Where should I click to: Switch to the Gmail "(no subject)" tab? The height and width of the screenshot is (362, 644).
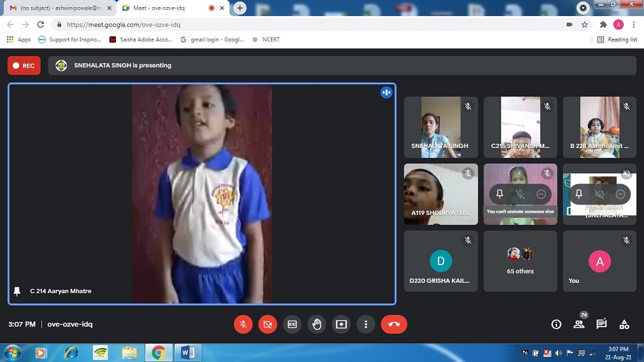pyautogui.click(x=57, y=8)
